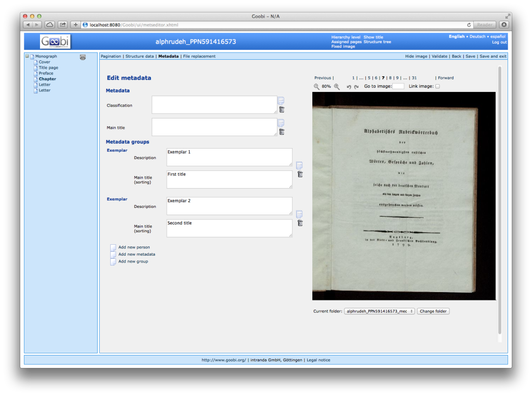Click the Change folder button
532x396 pixels.
[433, 311]
